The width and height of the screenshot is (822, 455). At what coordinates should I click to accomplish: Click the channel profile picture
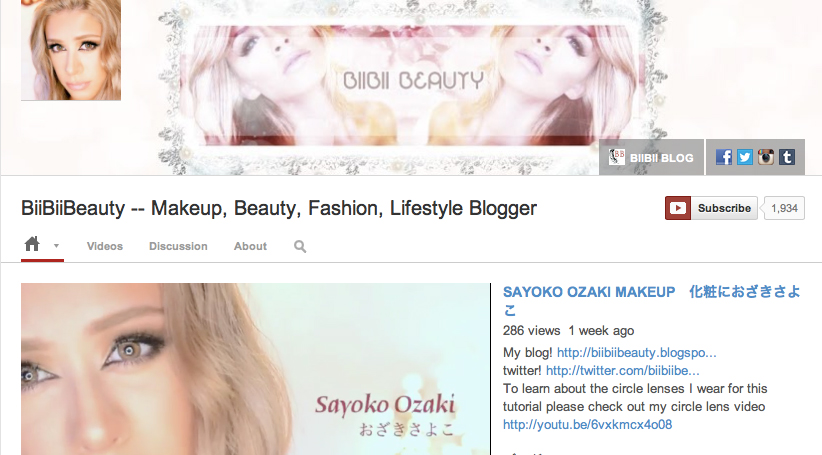pos(71,50)
